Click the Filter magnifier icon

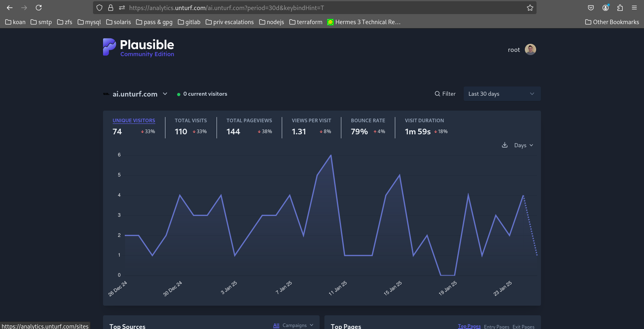coord(438,94)
